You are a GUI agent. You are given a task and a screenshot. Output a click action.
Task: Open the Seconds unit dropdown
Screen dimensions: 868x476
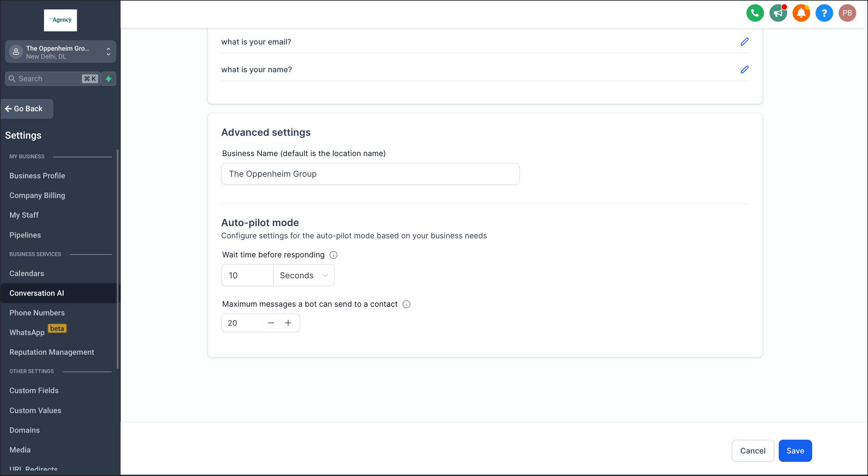[304, 275]
